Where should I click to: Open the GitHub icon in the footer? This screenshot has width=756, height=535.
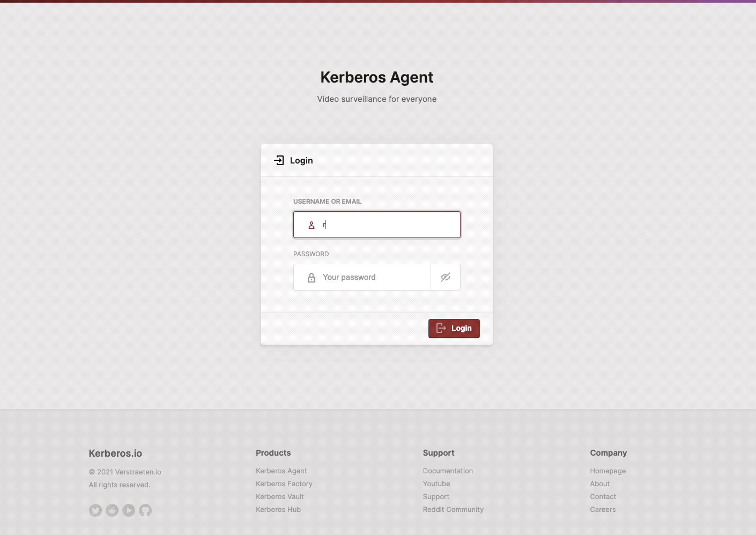click(145, 510)
